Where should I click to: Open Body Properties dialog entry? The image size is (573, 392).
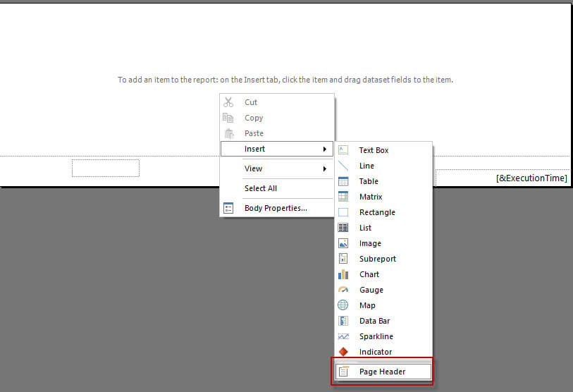click(x=277, y=208)
